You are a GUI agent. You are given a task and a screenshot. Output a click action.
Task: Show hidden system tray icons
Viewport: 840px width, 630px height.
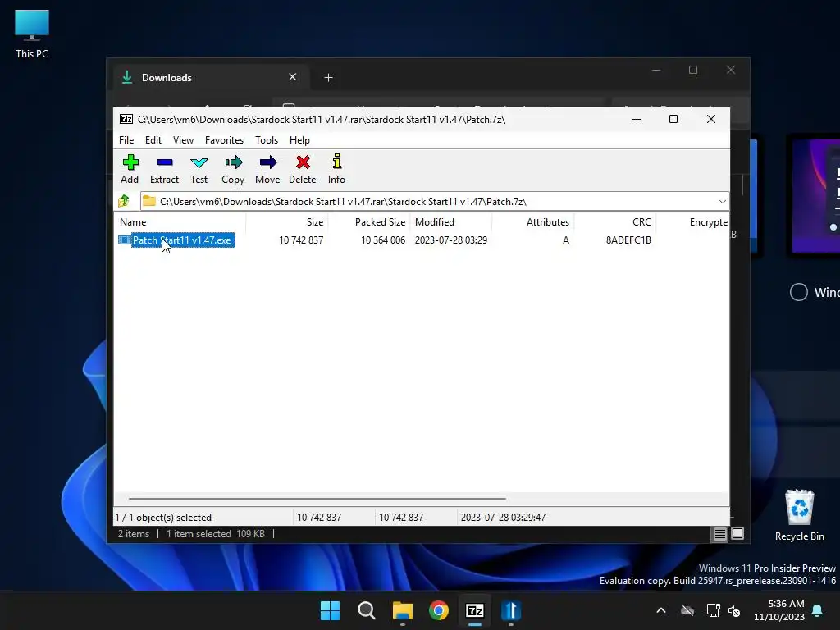[x=661, y=610]
